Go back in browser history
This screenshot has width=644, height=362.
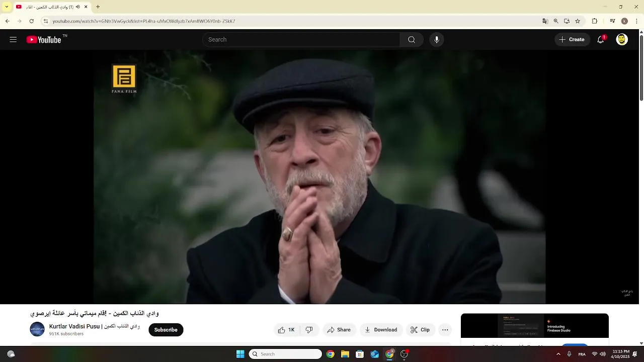coord(7,21)
